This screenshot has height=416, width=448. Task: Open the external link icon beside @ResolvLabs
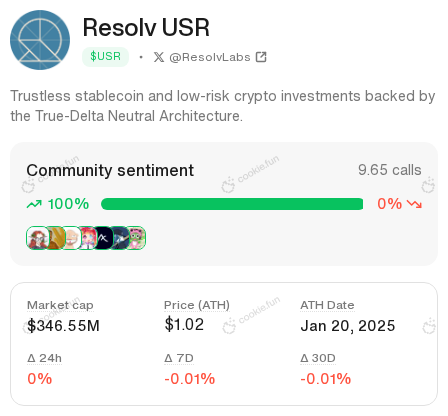point(261,57)
